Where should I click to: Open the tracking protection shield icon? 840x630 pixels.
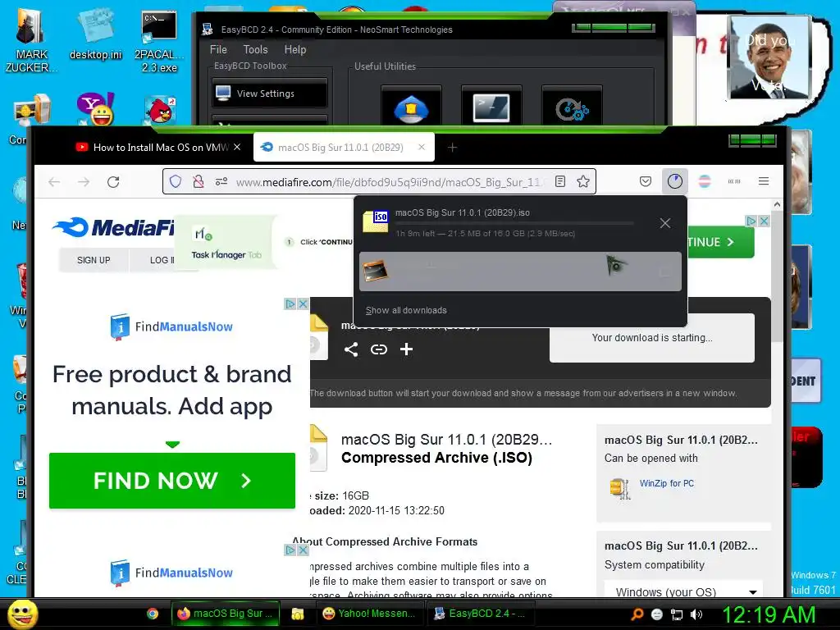click(176, 181)
